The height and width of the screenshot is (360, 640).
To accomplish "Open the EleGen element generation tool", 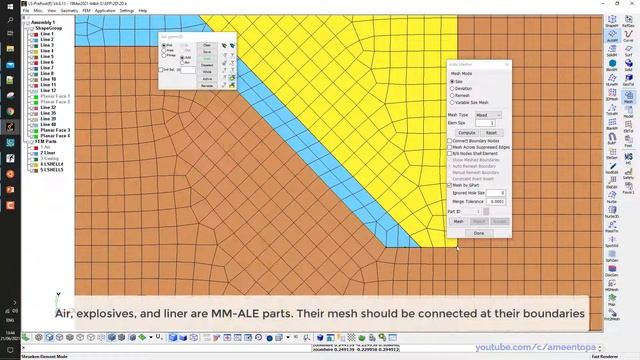I will coord(612,153).
